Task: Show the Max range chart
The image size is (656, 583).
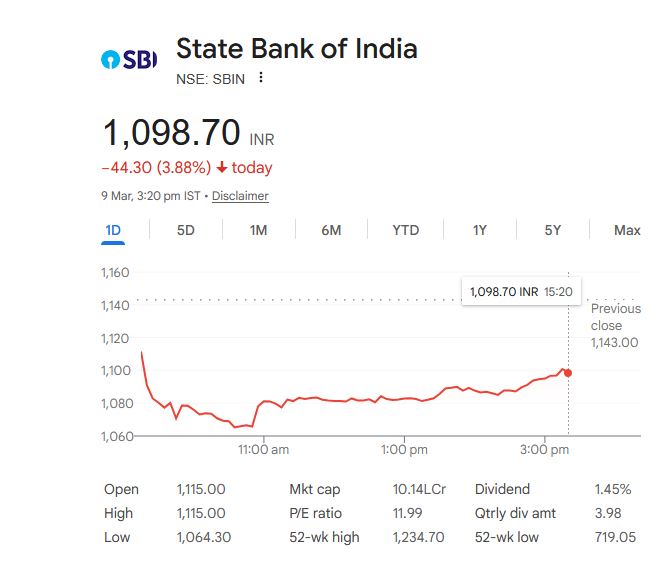Action: 627,230
